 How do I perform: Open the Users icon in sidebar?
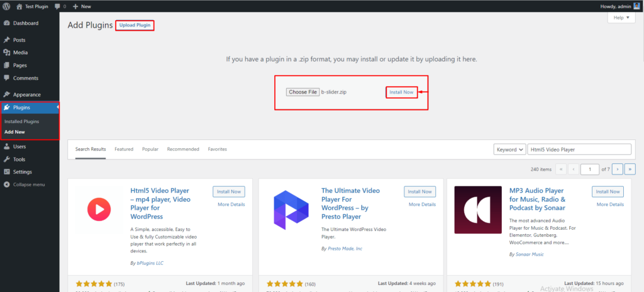[7, 146]
